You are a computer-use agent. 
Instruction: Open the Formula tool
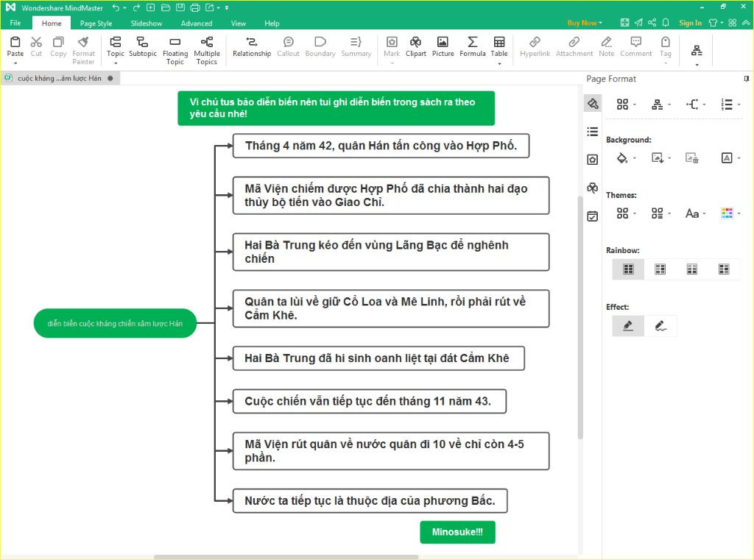coord(472,46)
